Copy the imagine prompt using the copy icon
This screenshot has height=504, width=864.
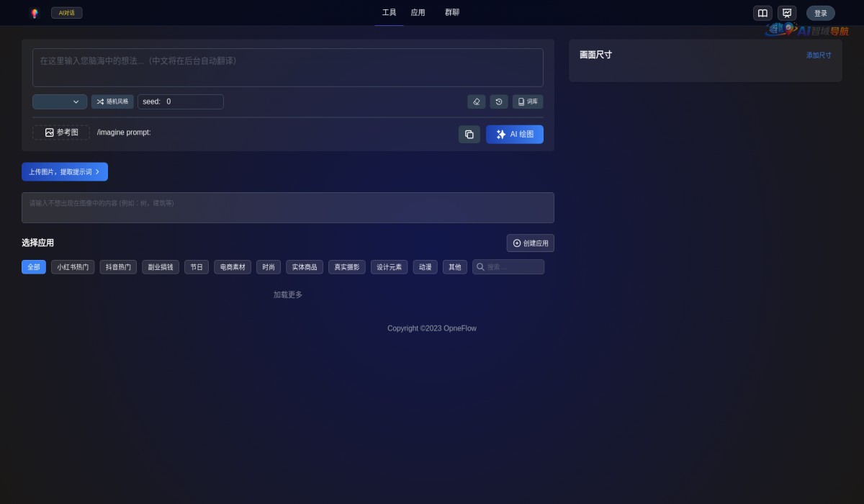[469, 135]
